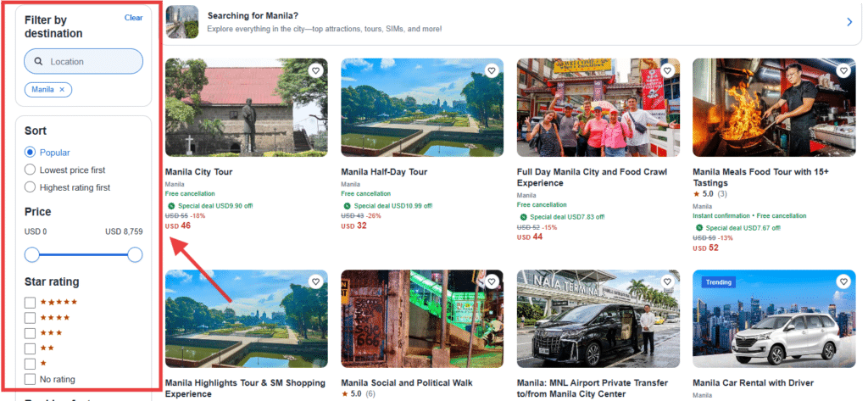The width and height of the screenshot is (868, 401).
Task: Click 'Special deal USD10.99 off!' text
Action: [393, 205]
